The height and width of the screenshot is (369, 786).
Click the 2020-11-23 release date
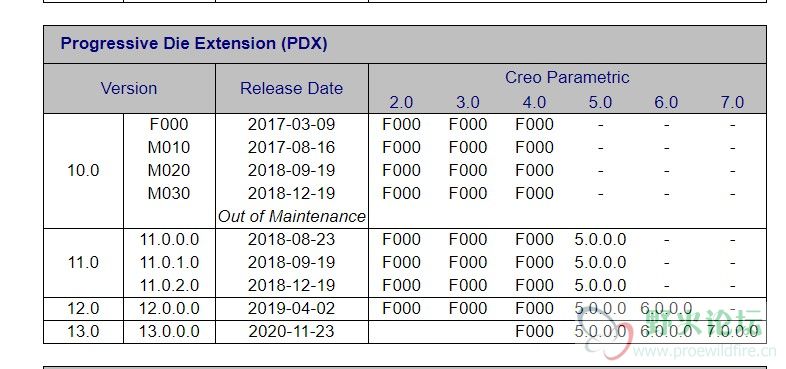[292, 331]
